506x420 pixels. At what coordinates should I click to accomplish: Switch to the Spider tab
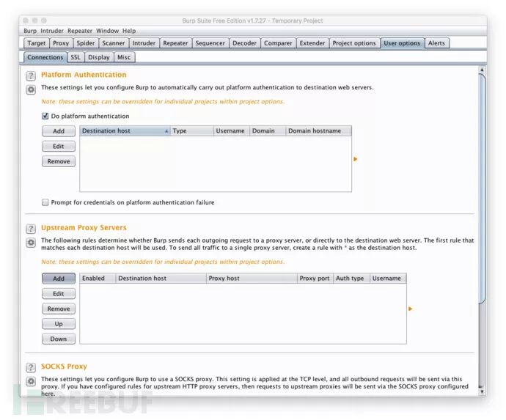86,43
